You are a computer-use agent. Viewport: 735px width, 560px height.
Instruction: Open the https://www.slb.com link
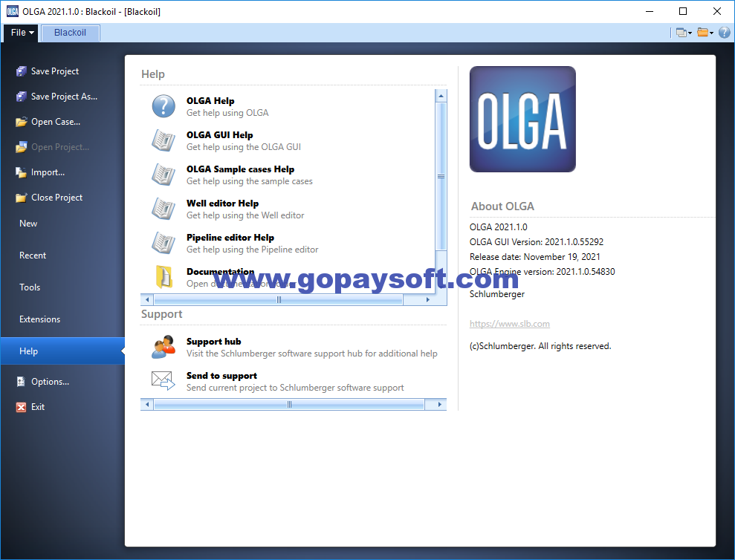[510, 324]
